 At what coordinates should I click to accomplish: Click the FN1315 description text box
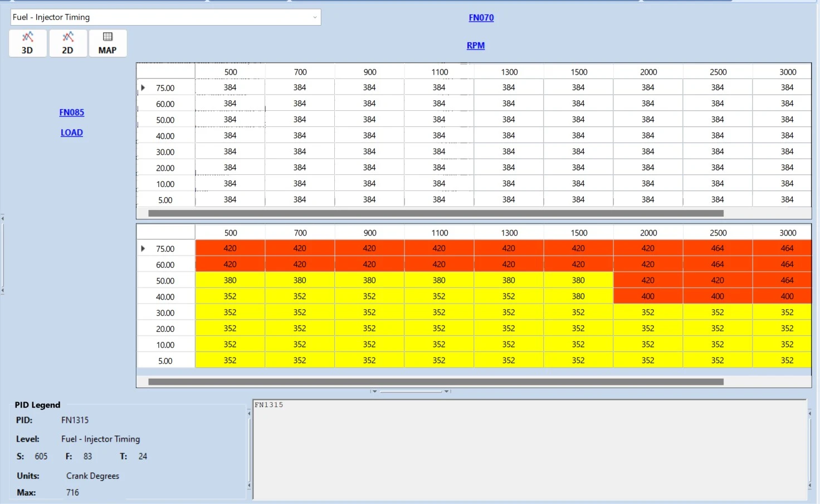pyautogui.click(x=529, y=449)
